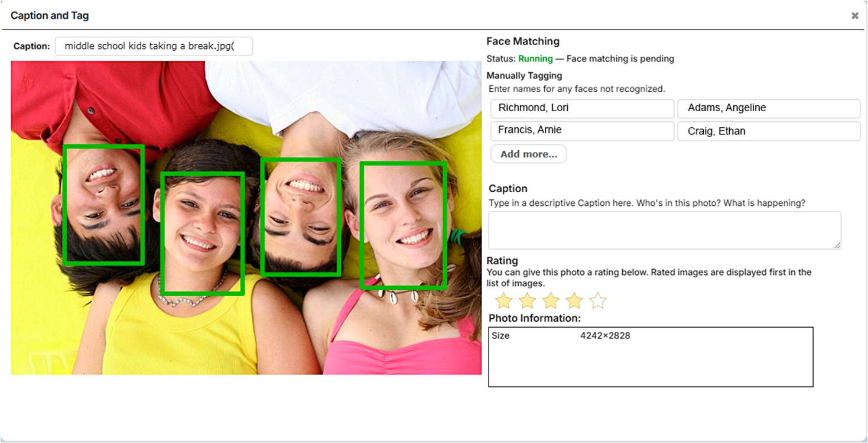
Task: Click the 'Photo Information:' heading
Action: point(535,318)
